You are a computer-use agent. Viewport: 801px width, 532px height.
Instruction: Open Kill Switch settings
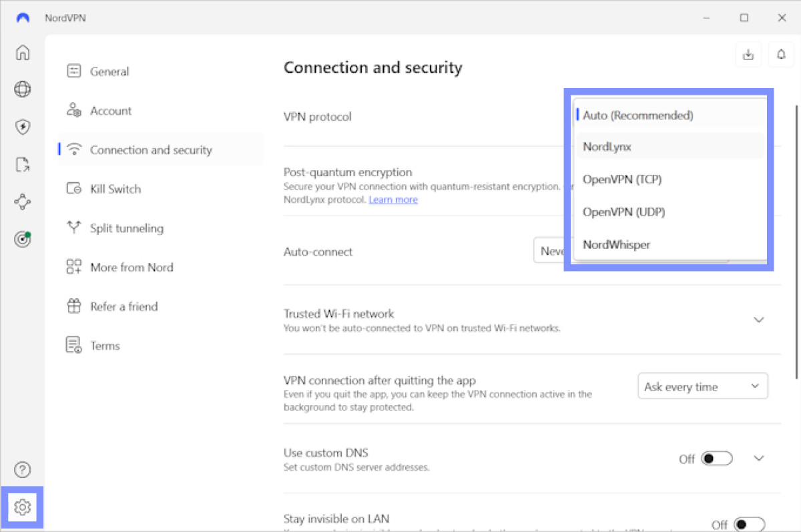point(160,189)
